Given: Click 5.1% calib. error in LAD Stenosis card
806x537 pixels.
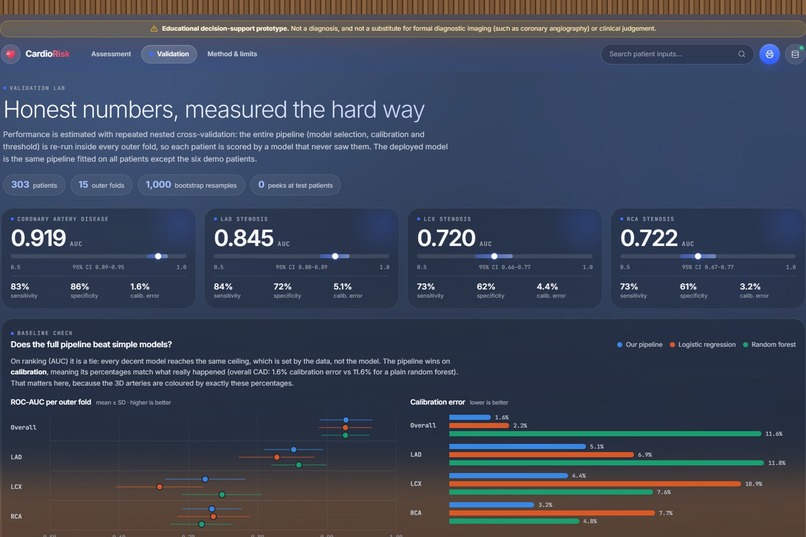Looking at the screenshot, I should click(x=347, y=290).
